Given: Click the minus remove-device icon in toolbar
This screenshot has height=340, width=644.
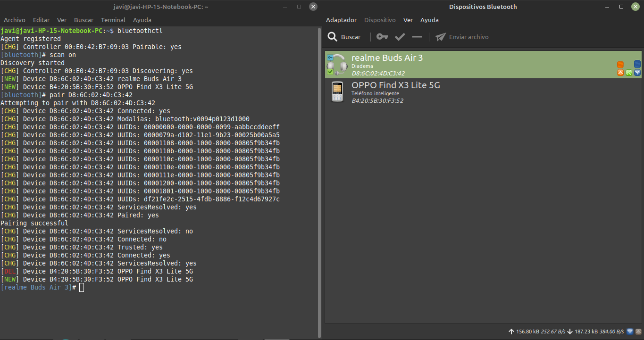Looking at the screenshot, I should click(417, 37).
